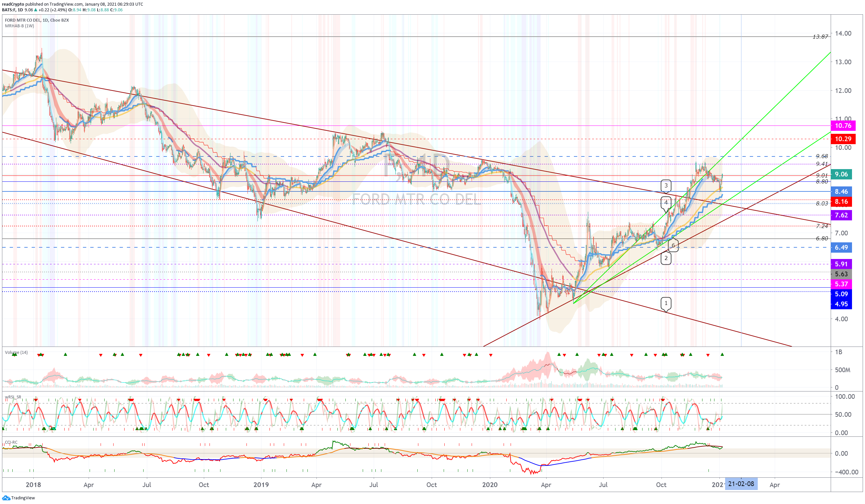
Task: Click the purple 7.62 price label
Action: click(x=841, y=215)
